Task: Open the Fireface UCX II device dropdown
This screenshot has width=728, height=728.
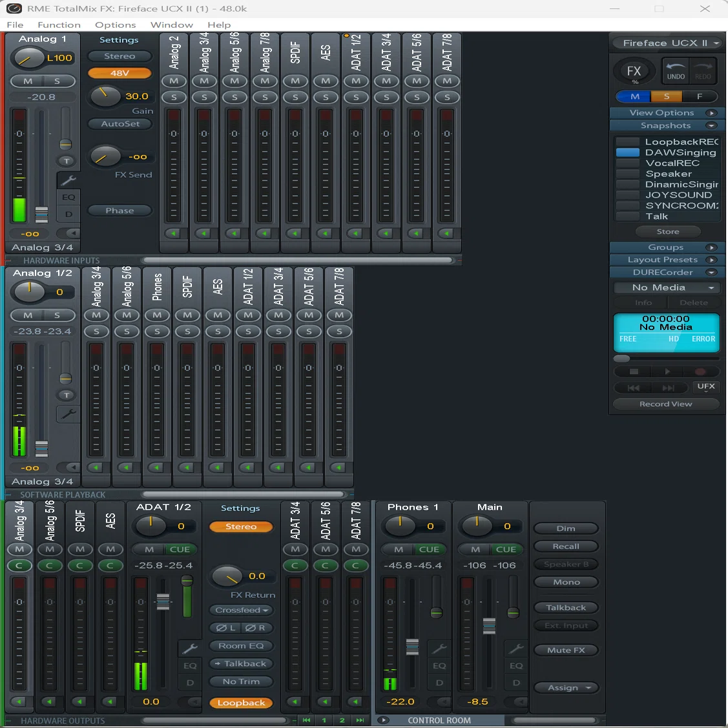Action: click(x=666, y=43)
